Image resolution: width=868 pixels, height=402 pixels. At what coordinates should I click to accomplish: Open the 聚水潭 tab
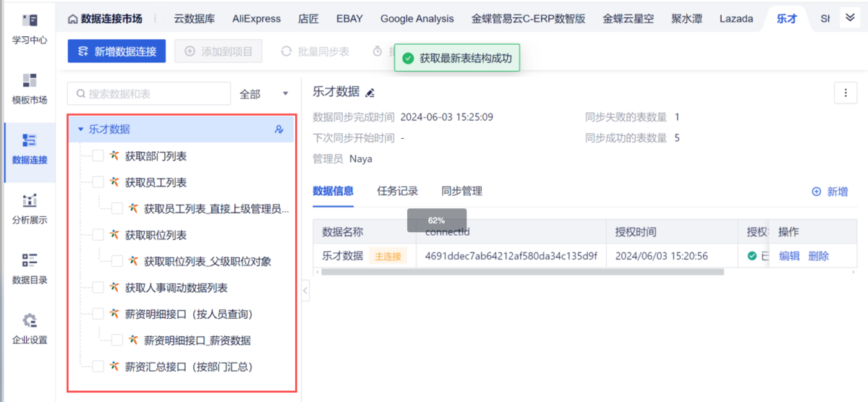pyautogui.click(x=686, y=19)
